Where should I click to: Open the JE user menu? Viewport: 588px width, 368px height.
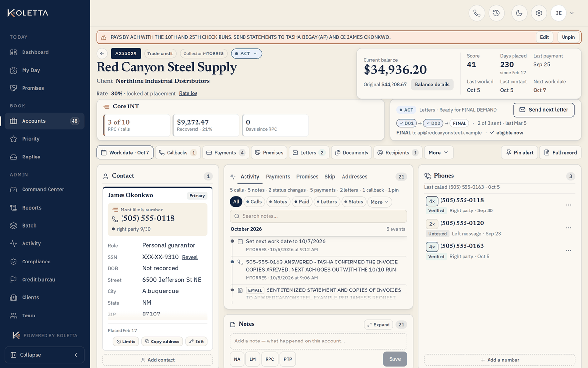[x=563, y=13]
